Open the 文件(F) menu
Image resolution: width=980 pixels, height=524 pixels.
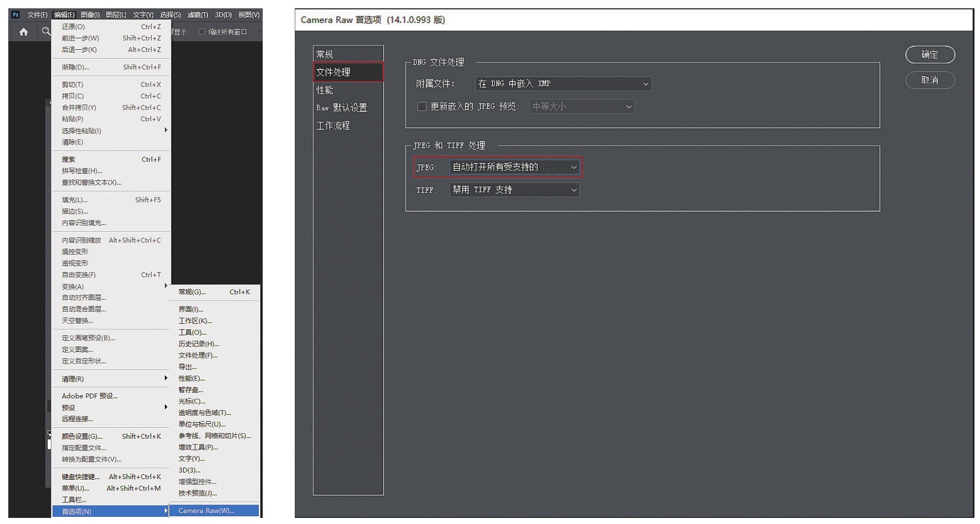coord(38,15)
